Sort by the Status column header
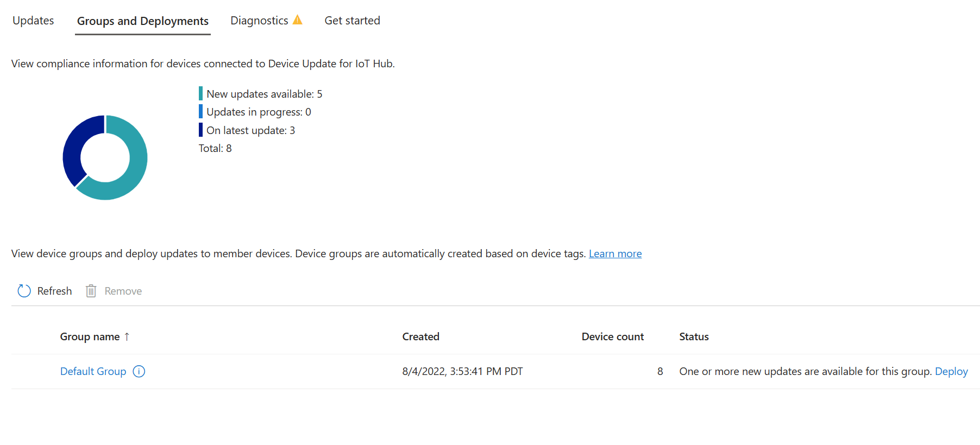 click(x=694, y=336)
